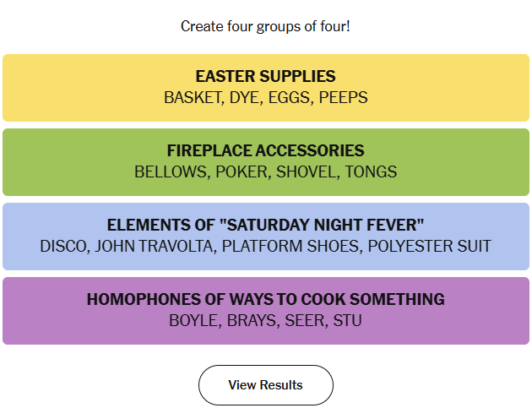The image size is (532, 408).
Task: Click the word BASKET in the yellow group
Action: click(192, 98)
